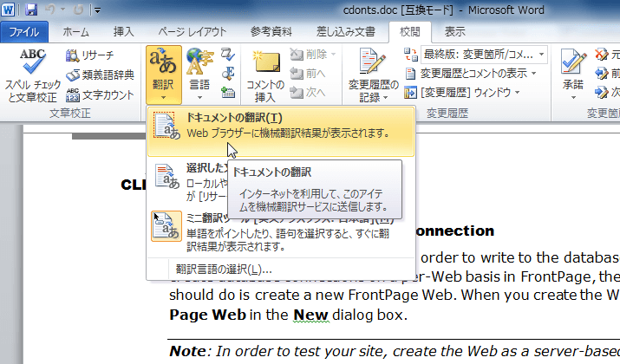
Task: Click the previous change icon below reject icon
Action: (x=602, y=74)
